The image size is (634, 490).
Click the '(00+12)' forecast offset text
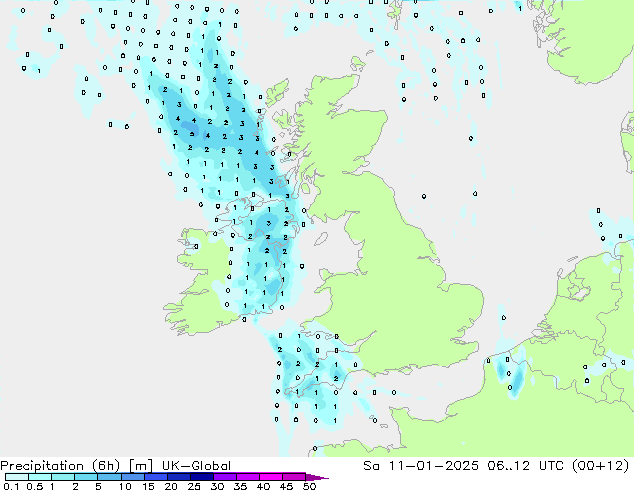(600, 466)
